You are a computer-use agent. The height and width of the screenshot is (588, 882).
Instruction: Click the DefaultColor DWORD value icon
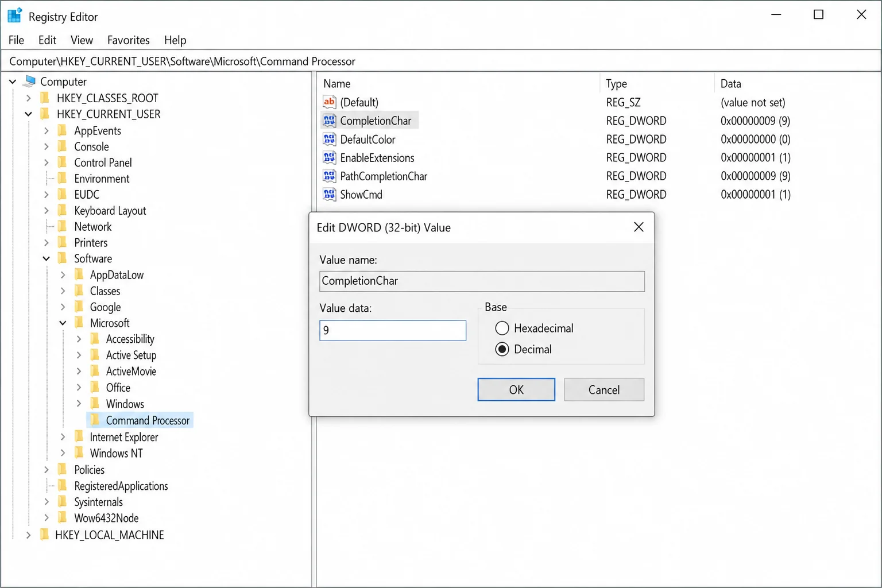pyautogui.click(x=329, y=139)
